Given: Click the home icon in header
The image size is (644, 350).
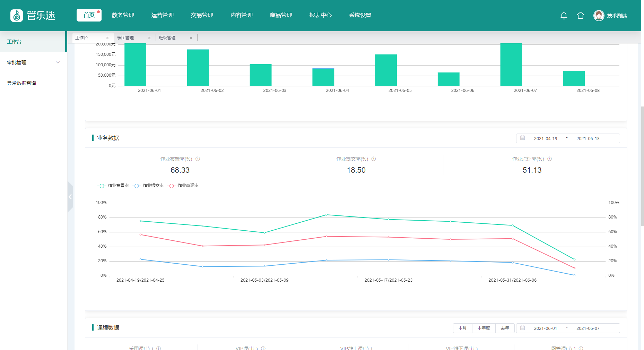Looking at the screenshot, I should point(580,16).
